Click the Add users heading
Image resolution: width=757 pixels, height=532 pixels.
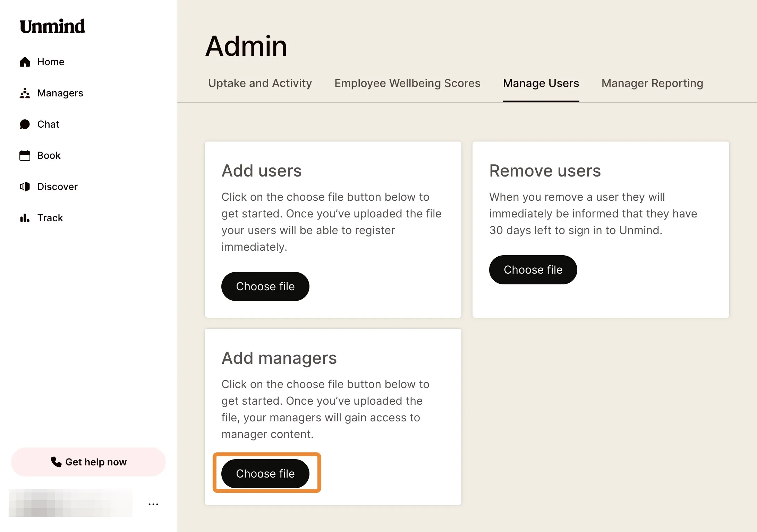pyautogui.click(x=262, y=171)
